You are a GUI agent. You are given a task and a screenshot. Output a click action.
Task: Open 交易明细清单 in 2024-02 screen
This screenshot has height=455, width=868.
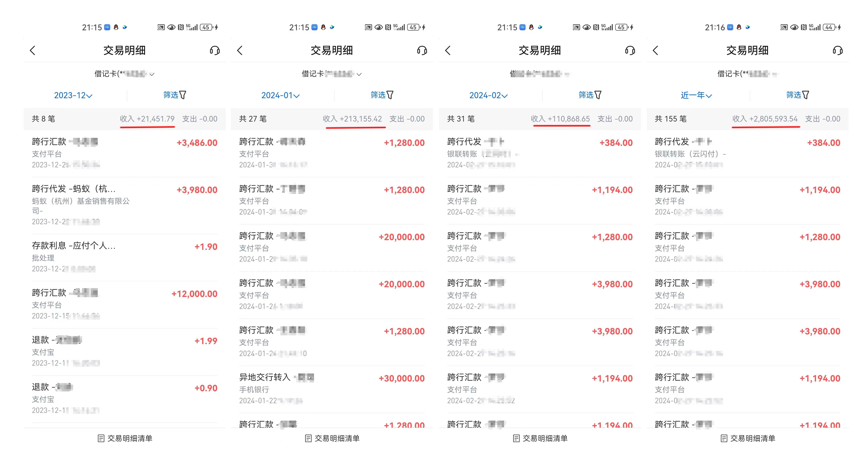pos(540,438)
